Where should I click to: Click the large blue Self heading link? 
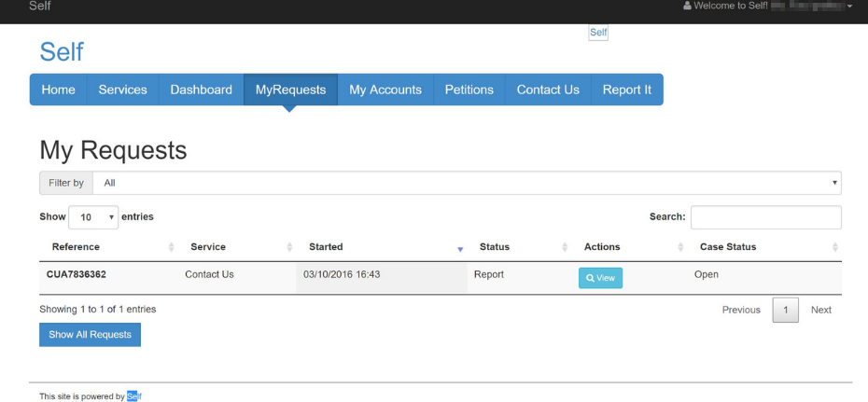tap(62, 52)
